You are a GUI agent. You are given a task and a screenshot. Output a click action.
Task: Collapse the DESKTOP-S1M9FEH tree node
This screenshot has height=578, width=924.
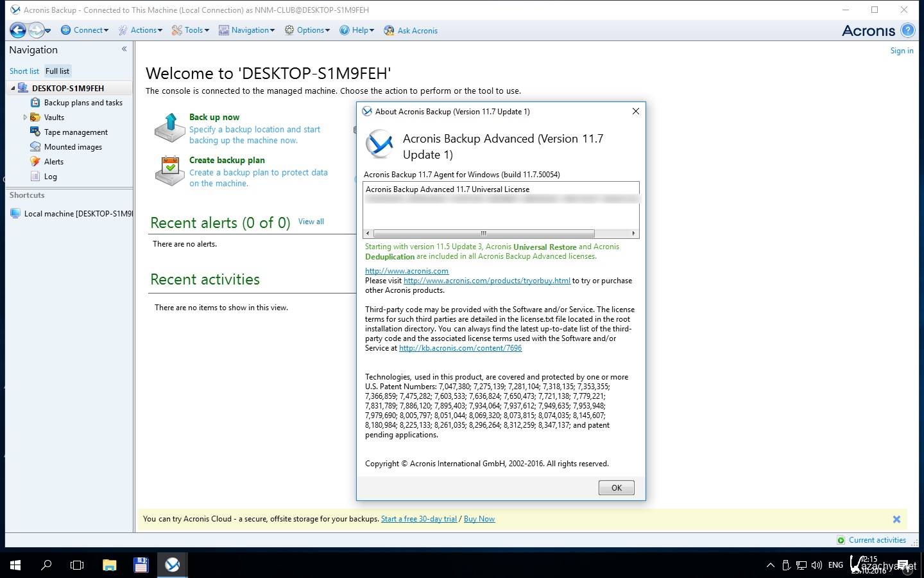[x=13, y=88]
